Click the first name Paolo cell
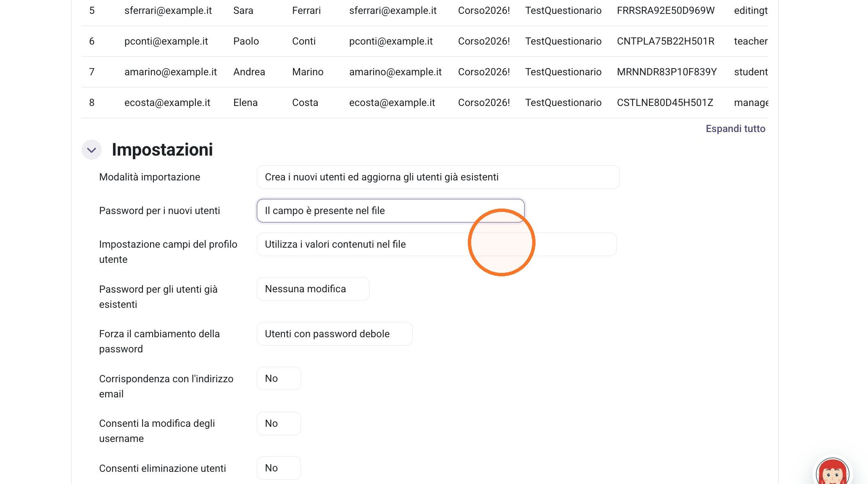Viewport: 868px width, 484px height. click(x=246, y=41)
